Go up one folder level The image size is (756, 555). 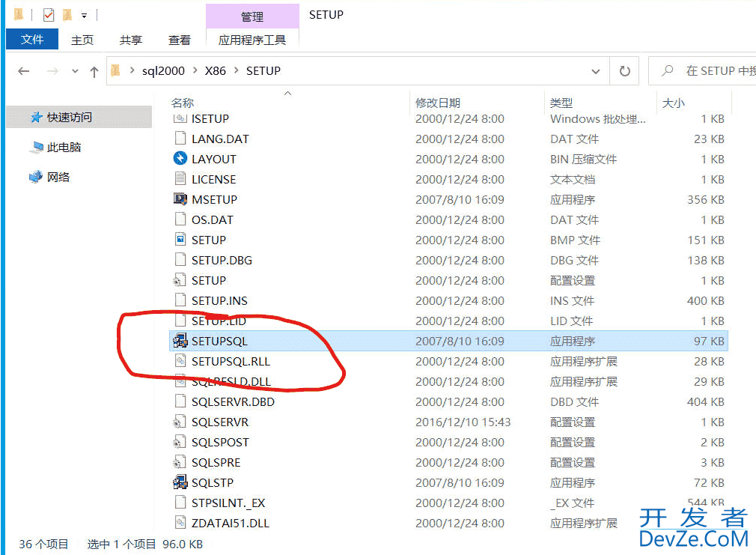[x=94, y=72]
